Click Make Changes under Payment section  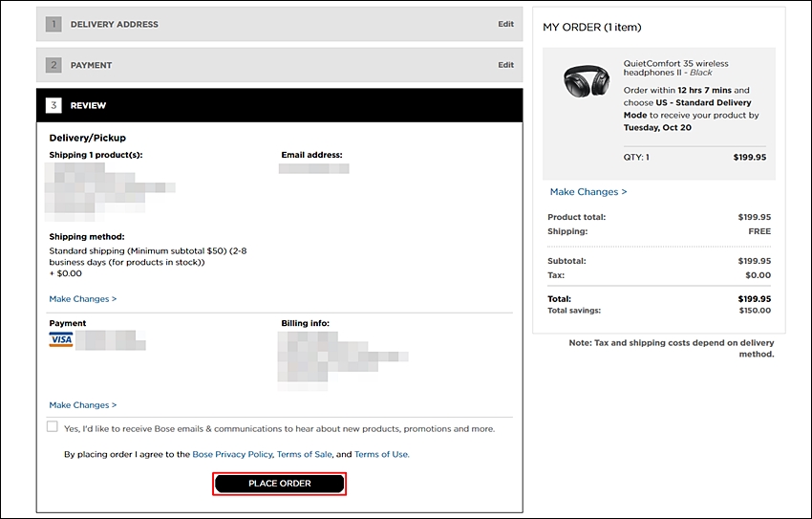pyautogui.click(x=83, y=405)
